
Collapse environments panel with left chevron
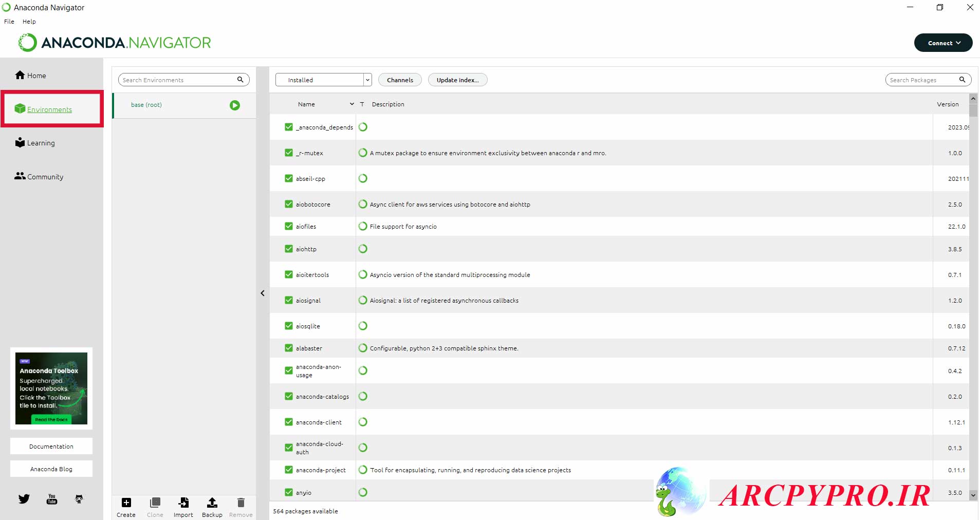263,293
